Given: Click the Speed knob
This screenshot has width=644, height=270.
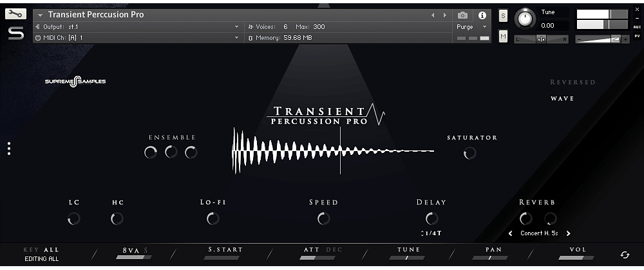Looking at the screenshot, I should [324, 219].
